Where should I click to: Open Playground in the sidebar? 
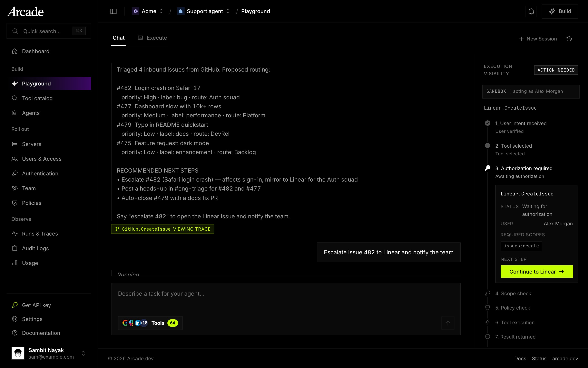pos(49,83)
